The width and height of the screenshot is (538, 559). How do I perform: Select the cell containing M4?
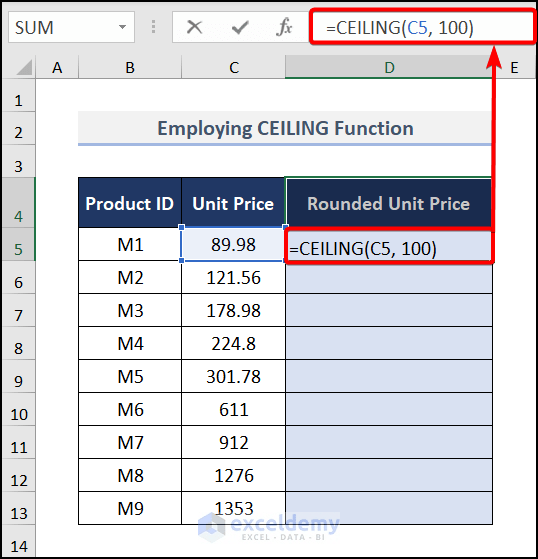[130, 343]
